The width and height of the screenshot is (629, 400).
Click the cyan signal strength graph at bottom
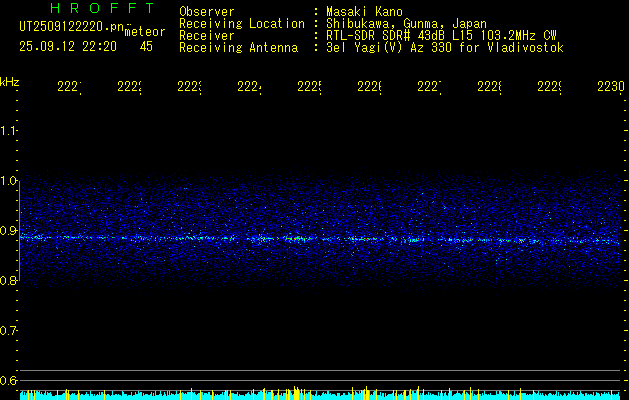click(320, 394)
